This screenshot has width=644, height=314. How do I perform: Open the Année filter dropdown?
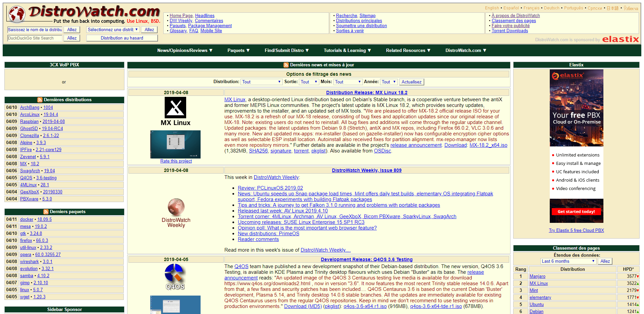click(x=389, y=82)
